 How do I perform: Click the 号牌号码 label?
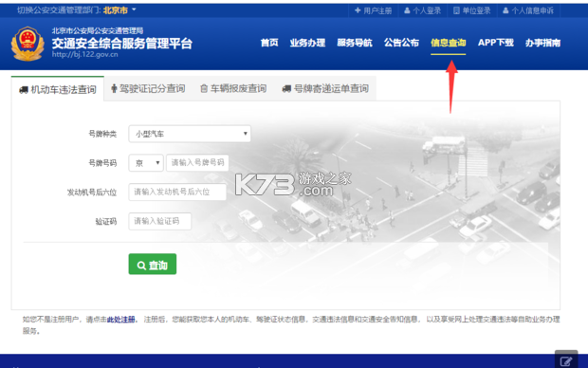click(x=102, y=163)
